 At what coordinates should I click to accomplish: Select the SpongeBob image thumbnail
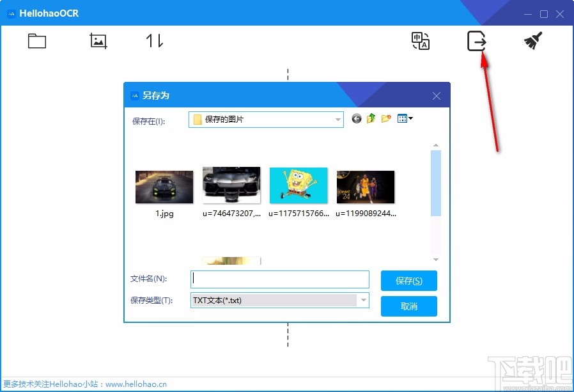299,185
